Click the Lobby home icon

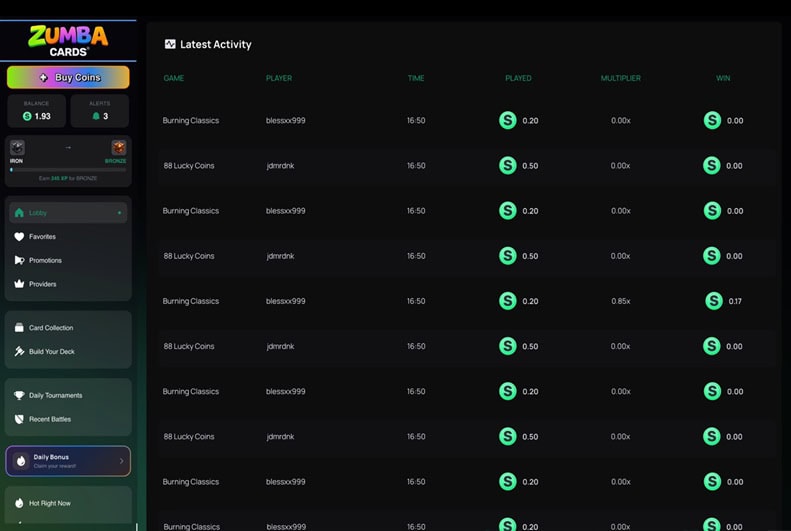pyautogui.click(x=19, y=213)
